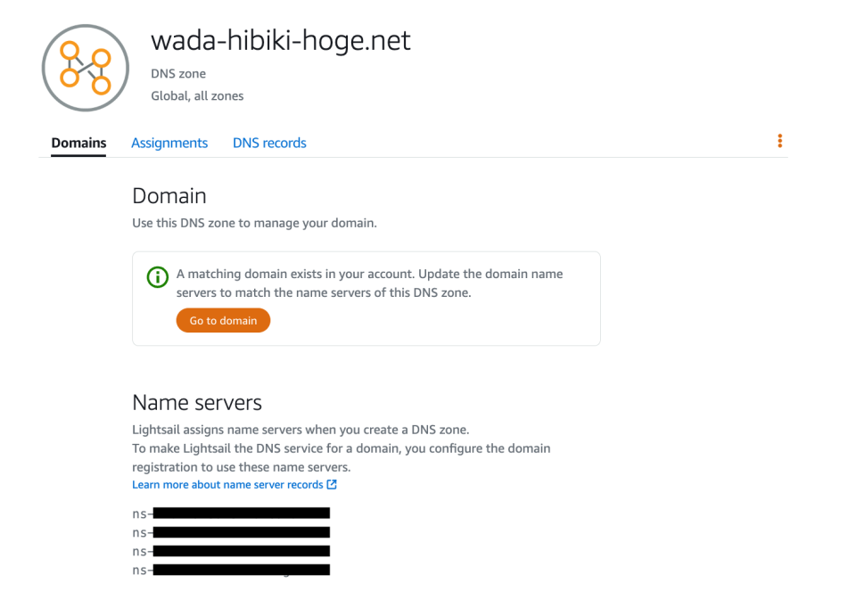
Task: Click the external link icon beside Learn more
Action: coord(332,484)
